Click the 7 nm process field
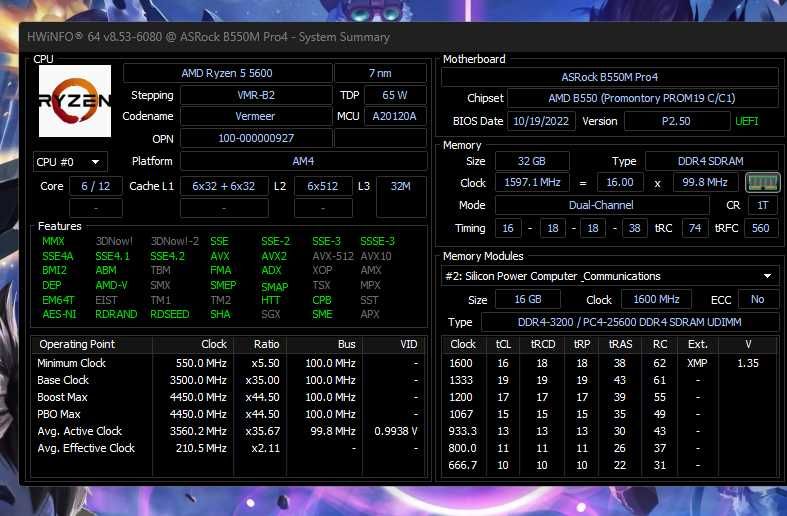This screenshot has width=787, height=516. pyautogui.click(x=380, y=73)
